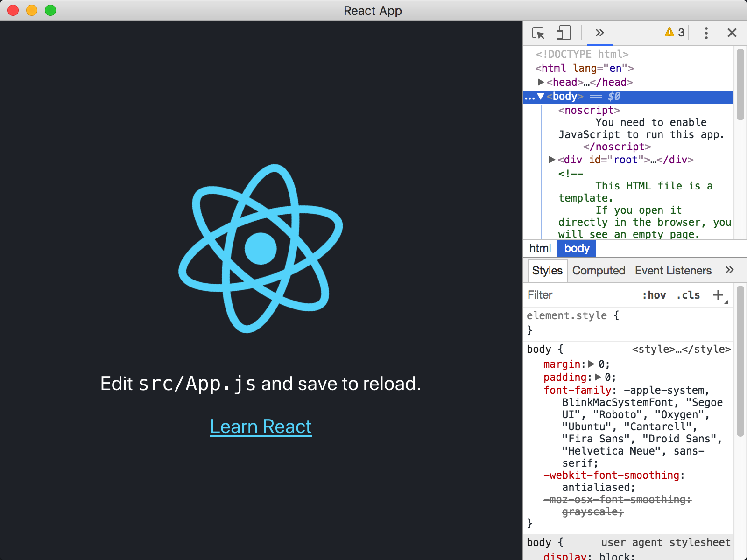Toggle the :hov element state panel
Screen dimensions: 747x560
click(654, 295)
